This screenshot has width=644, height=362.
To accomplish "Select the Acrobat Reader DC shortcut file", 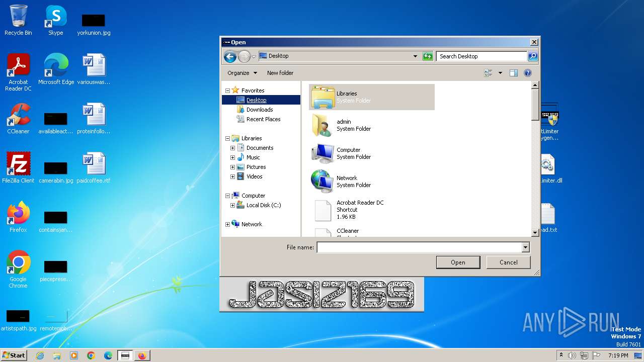I will coord(372,210).
